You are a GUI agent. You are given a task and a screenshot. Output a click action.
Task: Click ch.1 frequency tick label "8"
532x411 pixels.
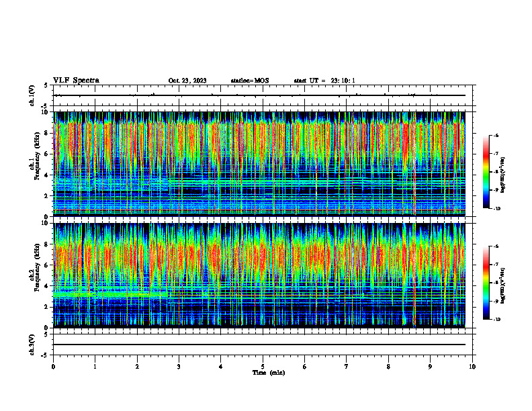click(x=46, y=133)
